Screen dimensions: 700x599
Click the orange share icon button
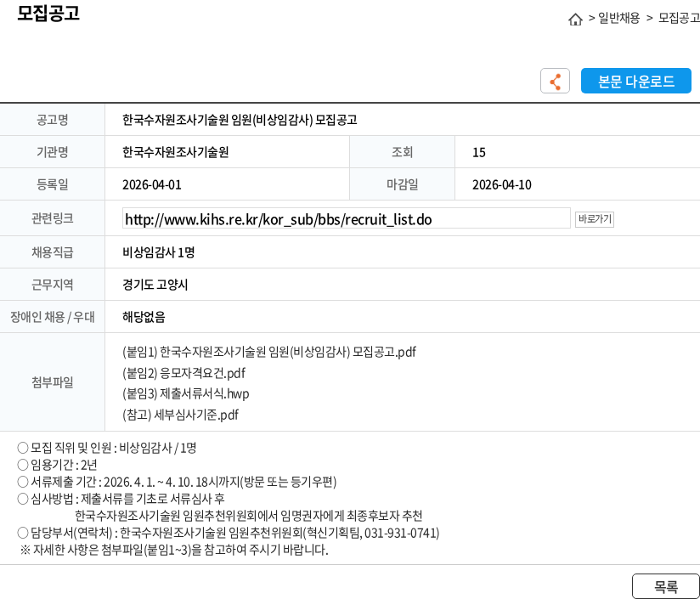(555, 81)
